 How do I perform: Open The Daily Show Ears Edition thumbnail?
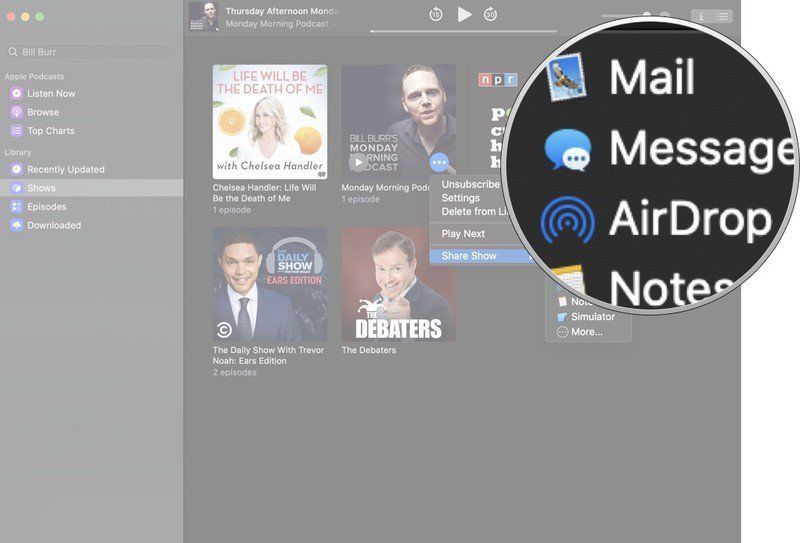point(269,284)
